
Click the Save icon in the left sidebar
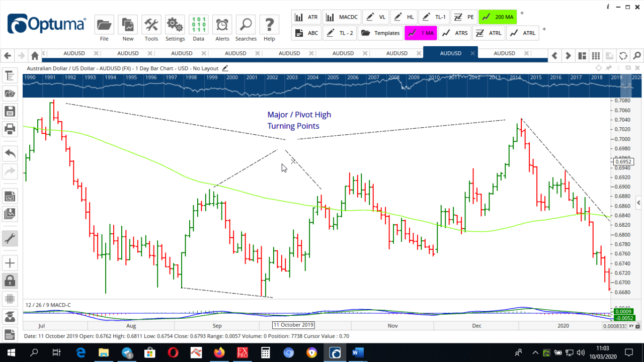click(10, 111)
